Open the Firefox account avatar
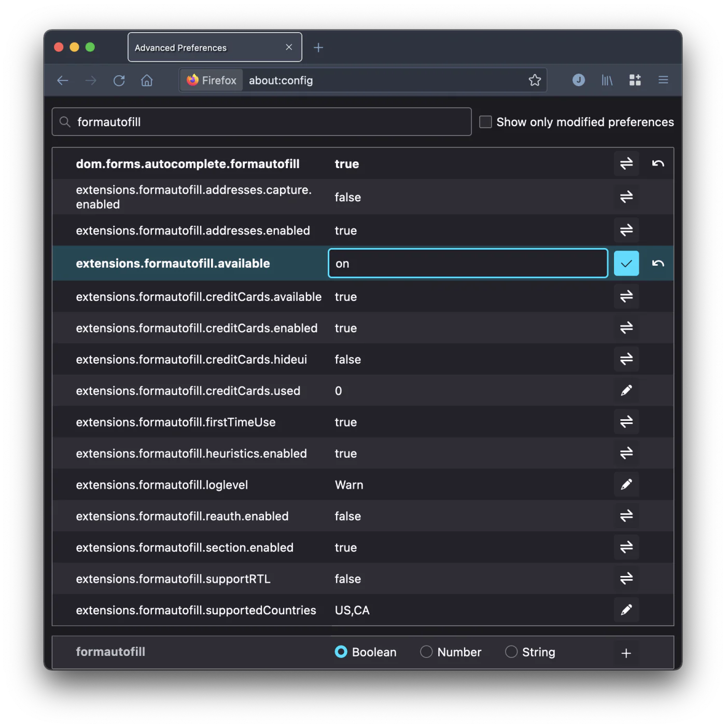726x728 pixels. point(579,80)
